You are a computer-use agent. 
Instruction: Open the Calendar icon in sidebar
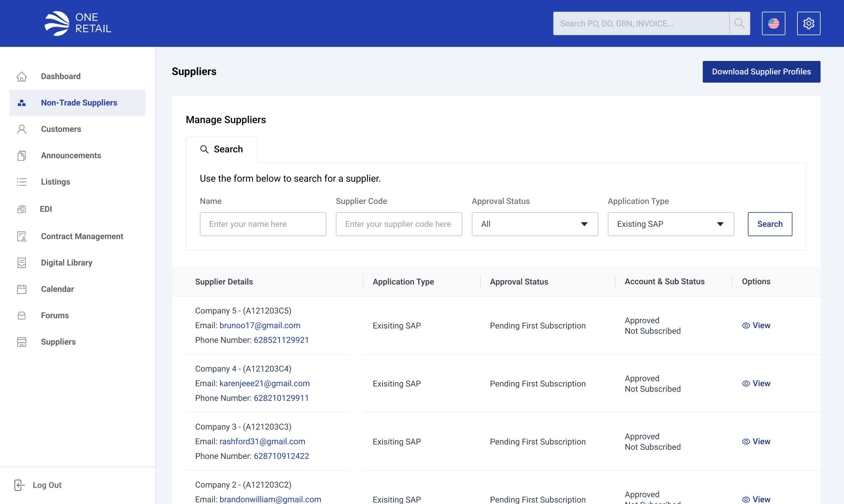point(22,289)
